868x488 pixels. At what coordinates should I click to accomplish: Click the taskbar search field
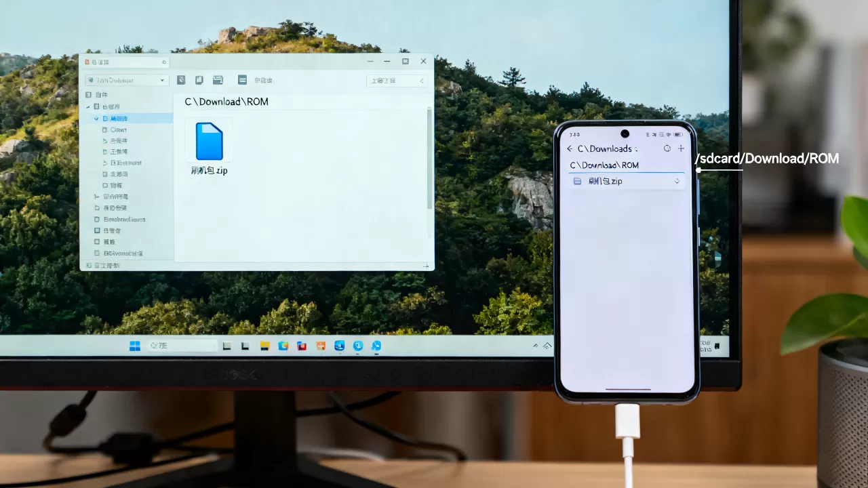[183, 346]
